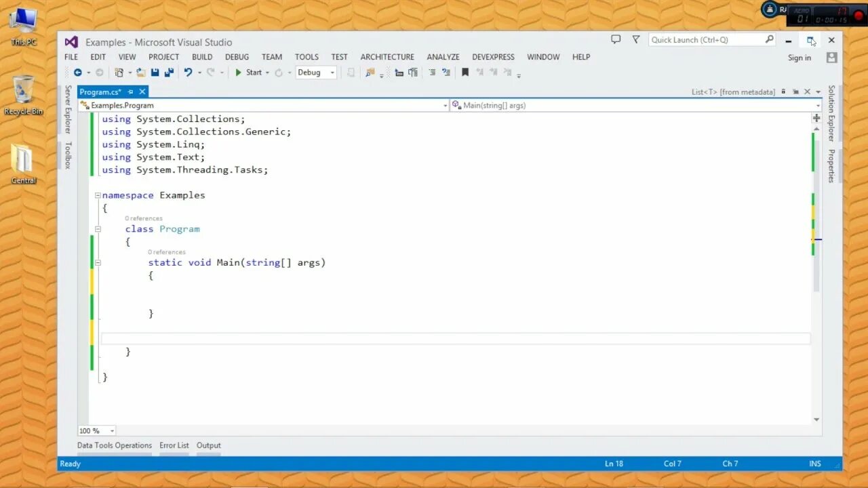Click the Save floppy disk icon

[x=155, y=73]
